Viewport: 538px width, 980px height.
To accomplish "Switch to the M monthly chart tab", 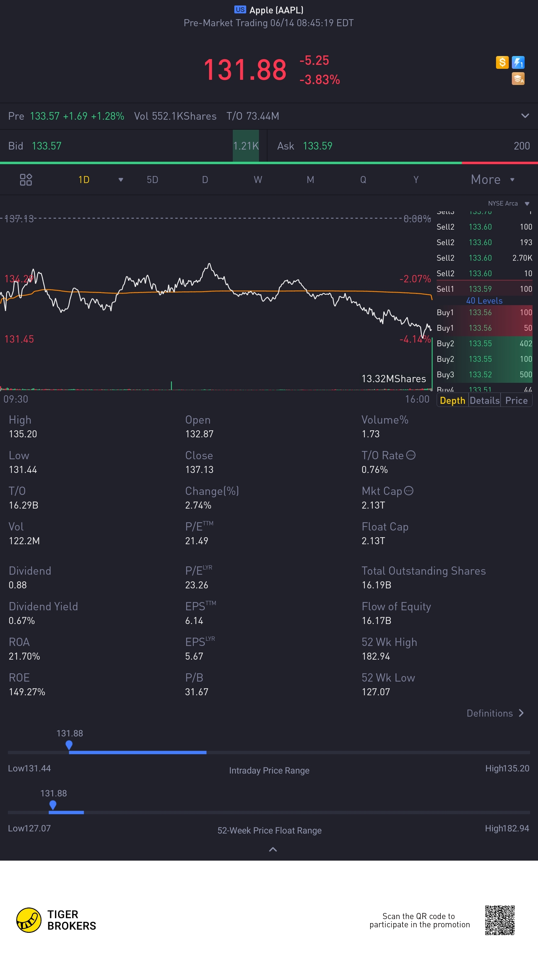I will click(310, 180).
